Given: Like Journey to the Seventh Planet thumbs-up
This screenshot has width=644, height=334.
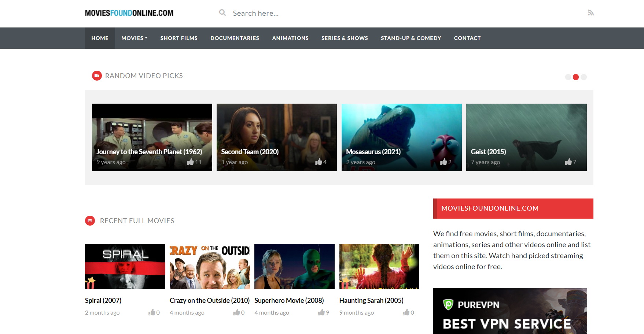Looking at the screenshot, I should point(190,162).
